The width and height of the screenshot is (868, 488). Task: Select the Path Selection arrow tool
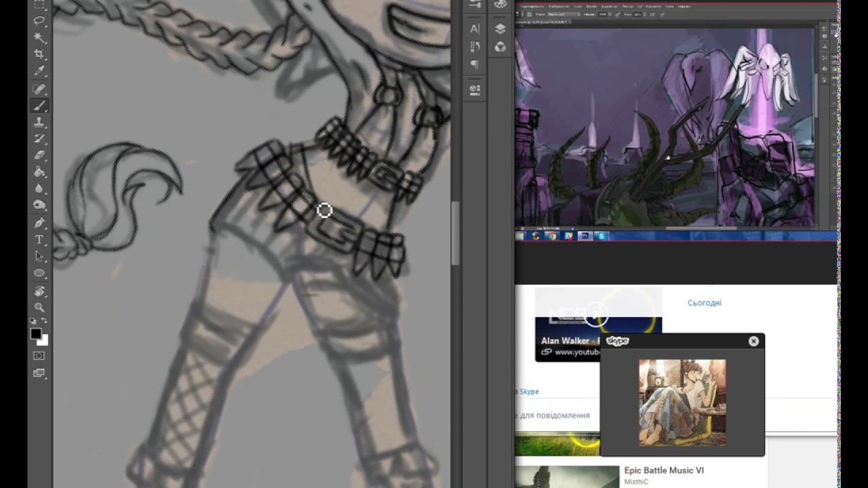pyautogui.click(x=39, y=256)
